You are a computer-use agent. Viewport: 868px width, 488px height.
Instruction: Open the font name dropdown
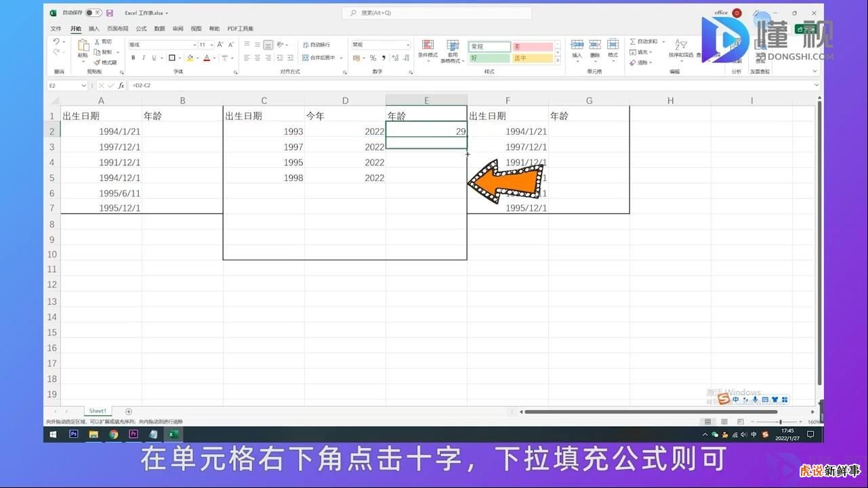[x=194, y=44]
